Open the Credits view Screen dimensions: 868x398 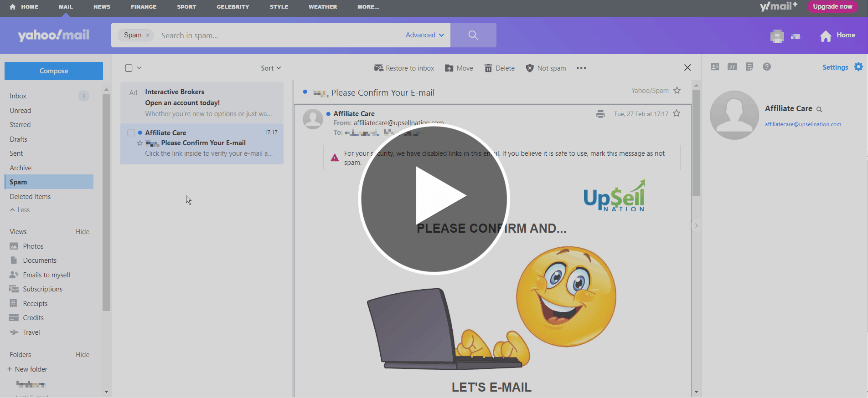point(27,318)
